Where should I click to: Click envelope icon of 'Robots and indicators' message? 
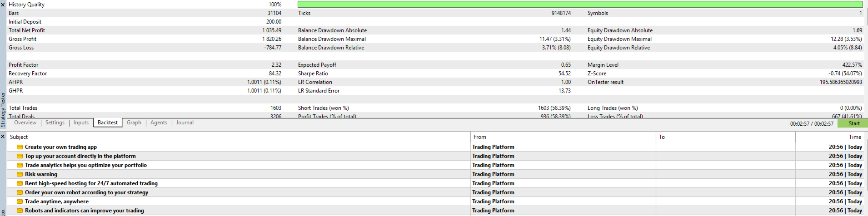(20, 211)
